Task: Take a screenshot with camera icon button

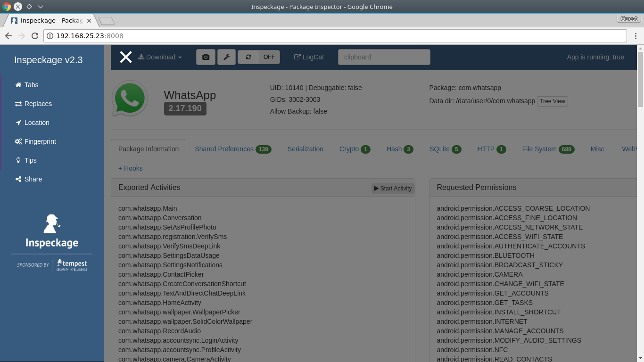Action: click(x=206, y=57)
